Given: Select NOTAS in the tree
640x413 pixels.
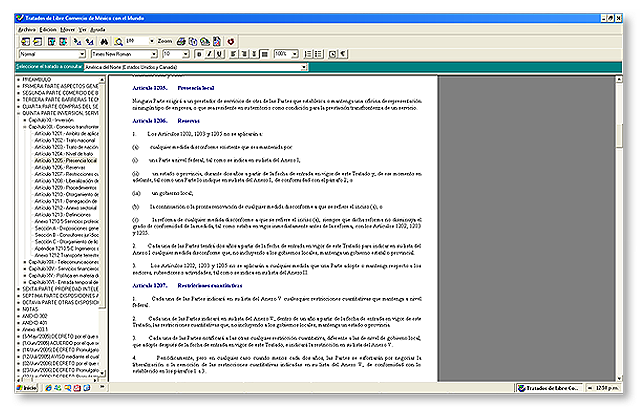Looking at the screenshot, I should pos(30,309).
